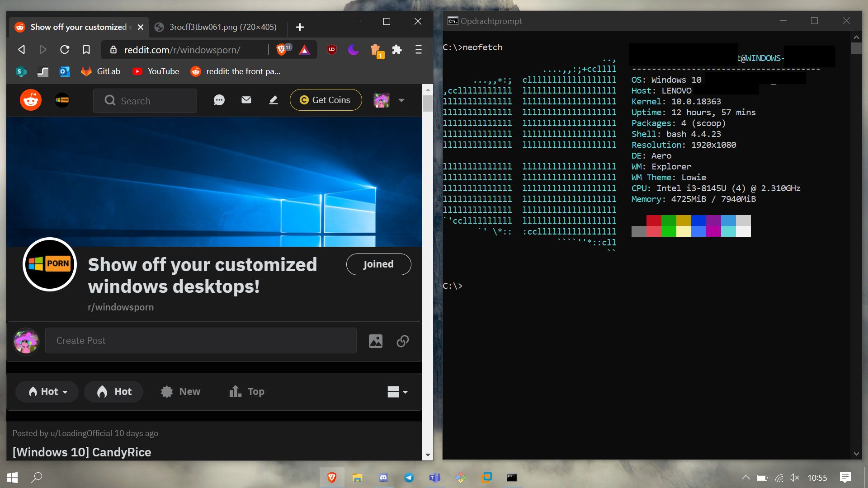868x488 pixels.
Task: Click the Get Coins button
Action: point(325,100)
